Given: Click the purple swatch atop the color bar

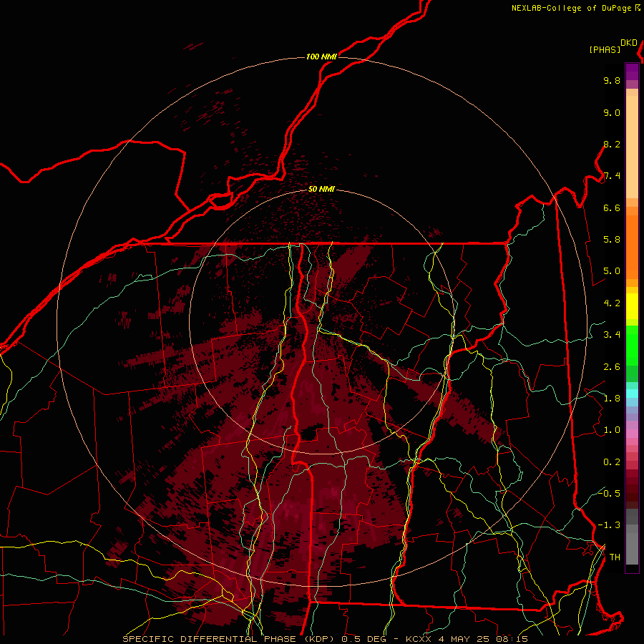Looking at the screenshot, I should click(632, 72).
